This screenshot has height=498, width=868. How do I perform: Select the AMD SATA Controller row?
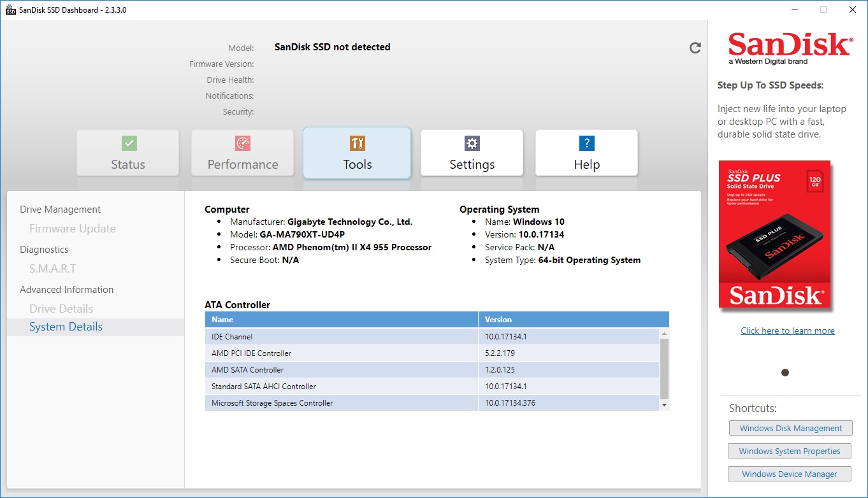432,369
